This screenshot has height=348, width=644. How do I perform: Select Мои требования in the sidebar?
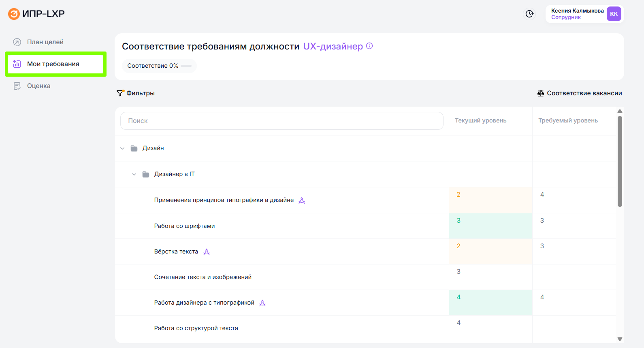[x=53, y=64]
